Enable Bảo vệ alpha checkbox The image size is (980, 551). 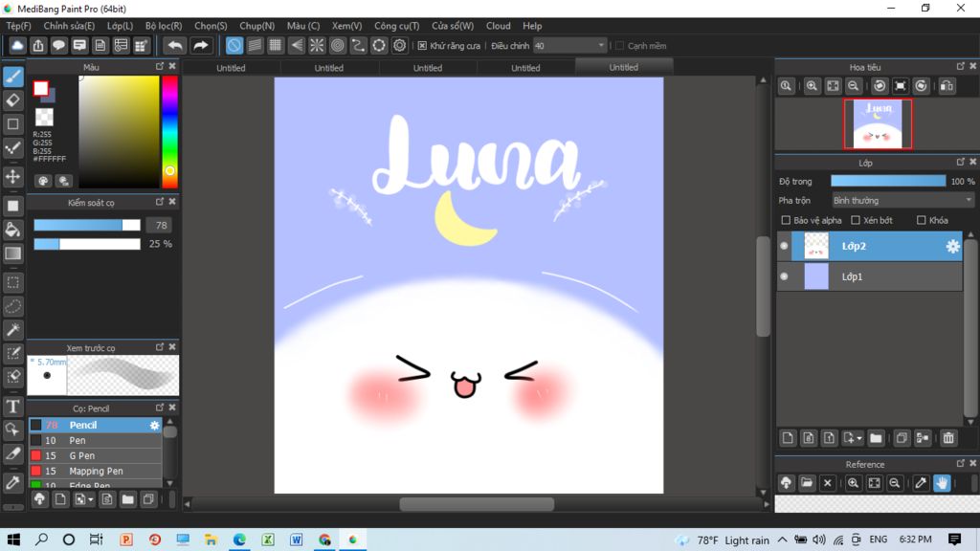(x=787, y=220)
